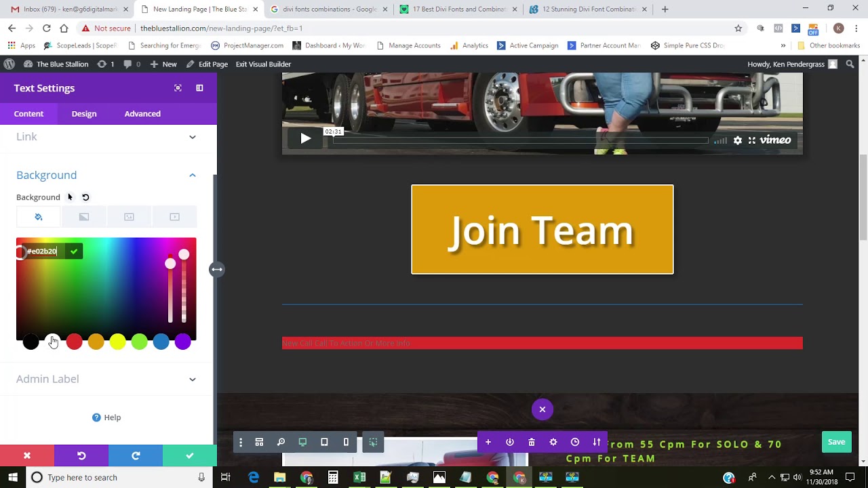Click the hex color input field
The image size is (868, 488).
coord(44,251)
